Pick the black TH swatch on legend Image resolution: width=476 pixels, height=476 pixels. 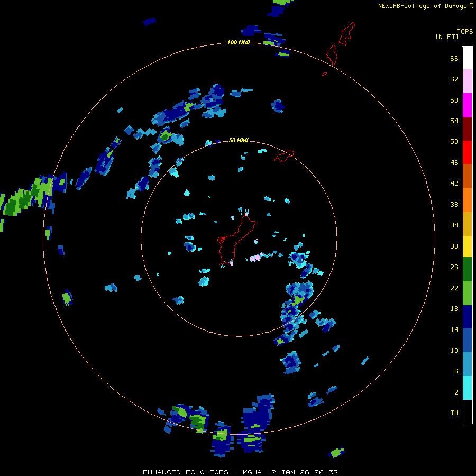(467, 411)
